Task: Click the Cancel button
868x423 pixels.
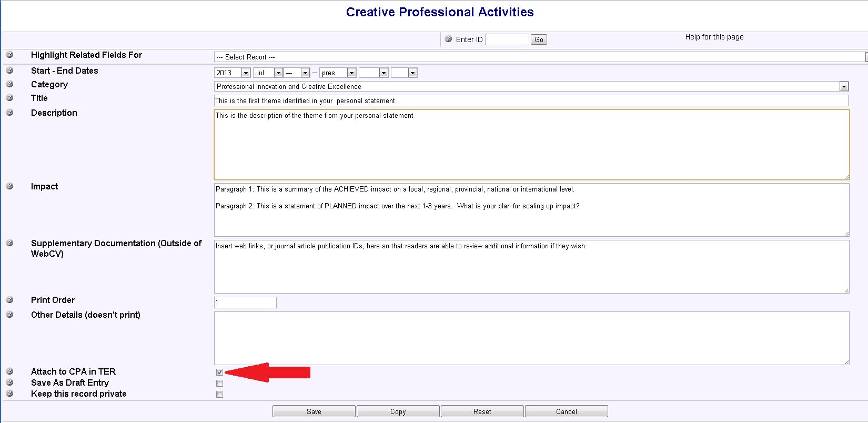Action: click(567, 411)
